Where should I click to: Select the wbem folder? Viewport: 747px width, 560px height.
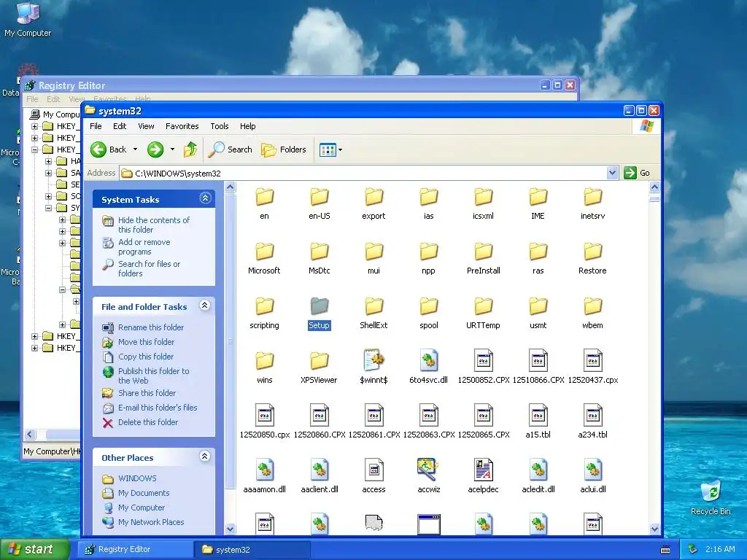click(592, 314)
